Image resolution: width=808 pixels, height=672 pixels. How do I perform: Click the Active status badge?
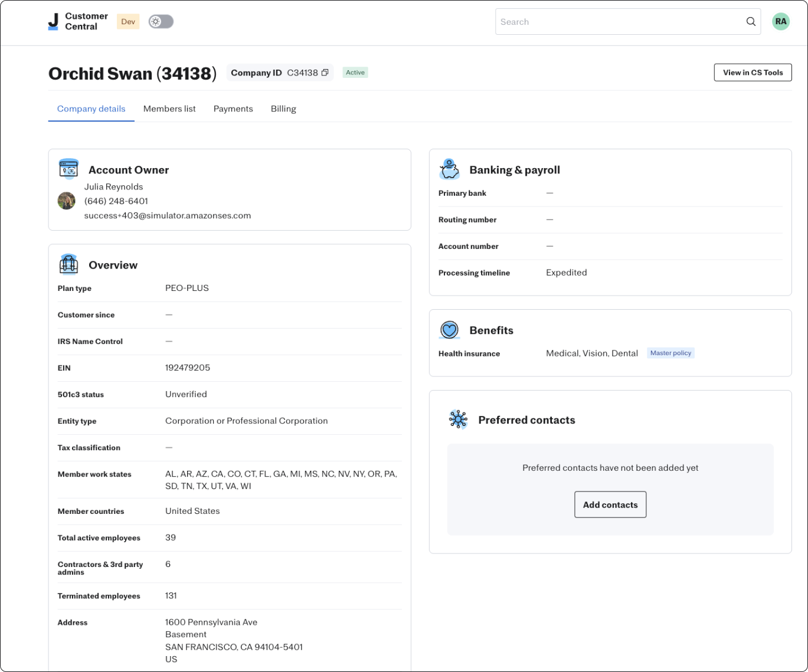pyautogui.click(x=355, y=73)
